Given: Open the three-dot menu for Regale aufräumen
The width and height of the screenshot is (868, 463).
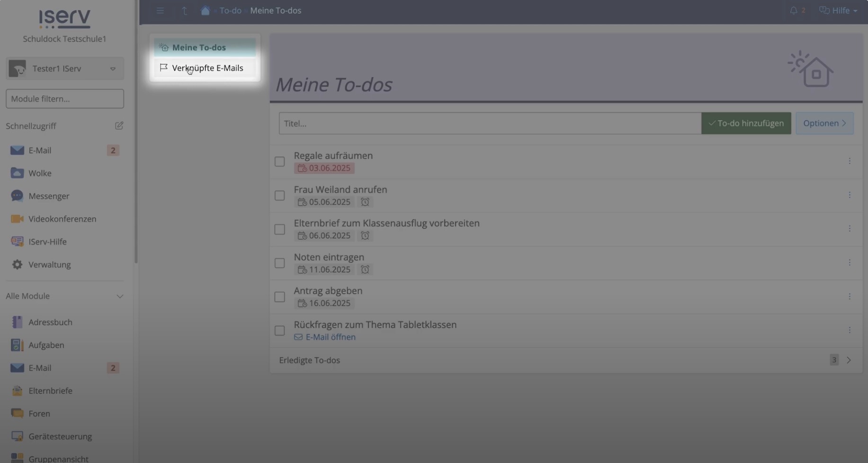Looking at the screenshot, I should pos(850,161).
